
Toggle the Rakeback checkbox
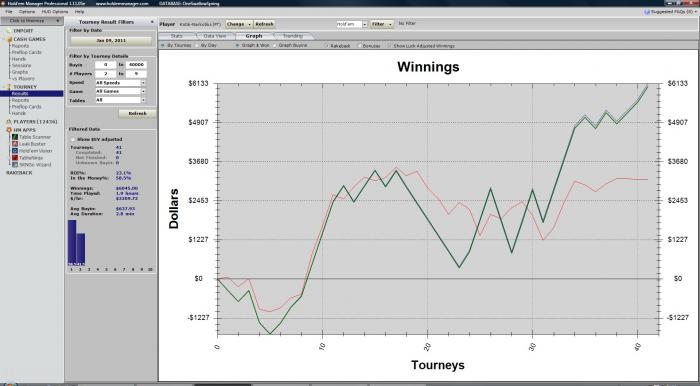326,46
